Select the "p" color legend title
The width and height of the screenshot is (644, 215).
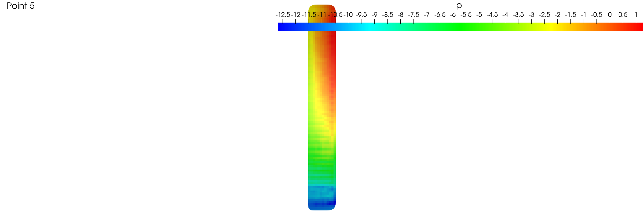[x=459, y=5]
